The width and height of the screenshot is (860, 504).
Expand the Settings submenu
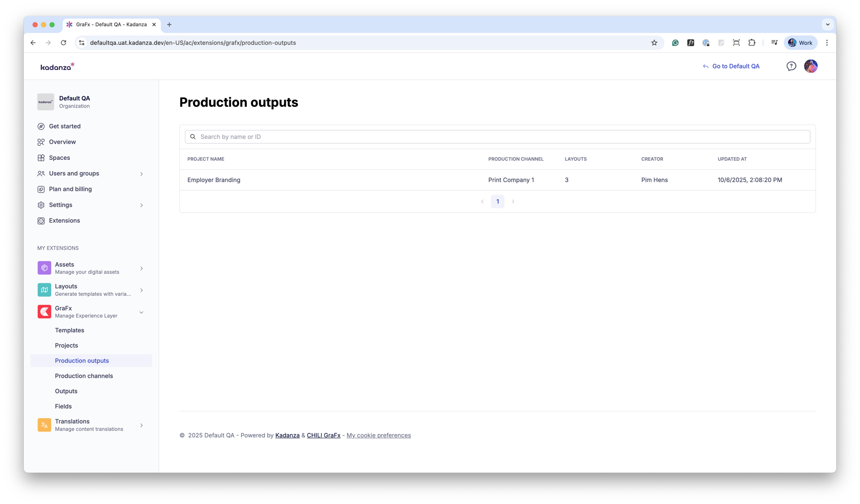[142, 205]
